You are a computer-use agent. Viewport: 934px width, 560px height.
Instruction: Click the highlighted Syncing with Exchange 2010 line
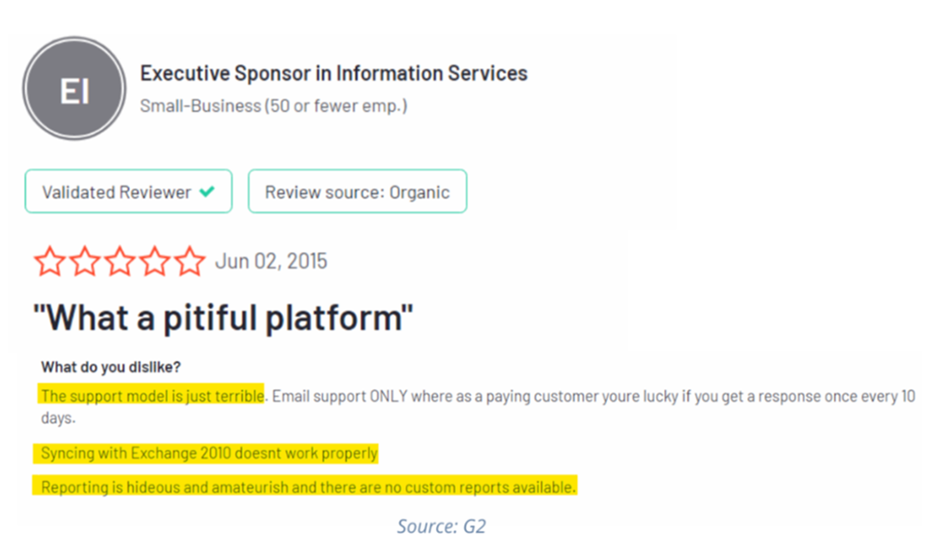(x=209, y=454)
